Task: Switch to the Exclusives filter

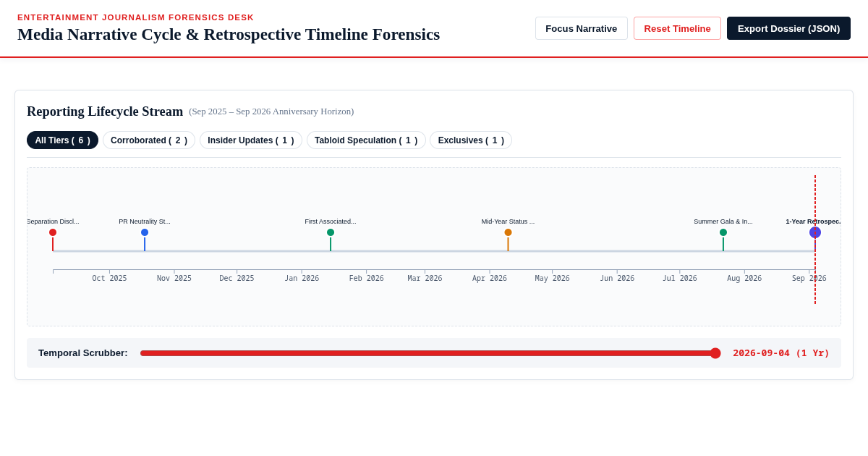Action: (x=471, y=140)
